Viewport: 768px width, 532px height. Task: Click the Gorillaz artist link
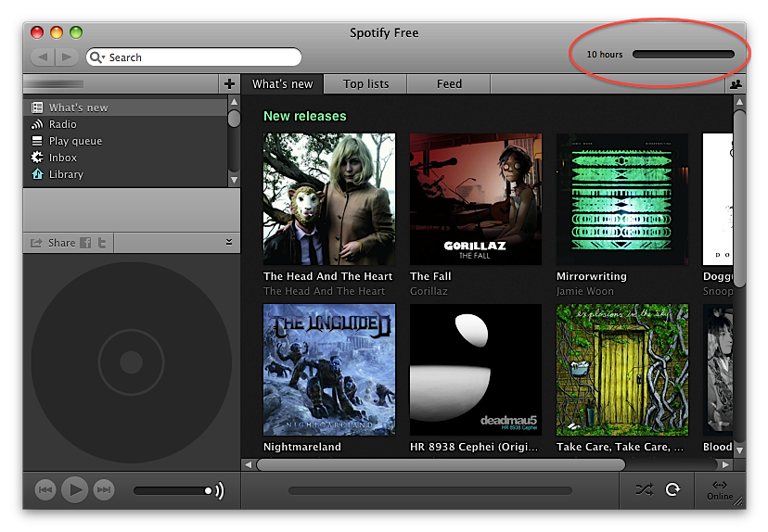point(429,291)
